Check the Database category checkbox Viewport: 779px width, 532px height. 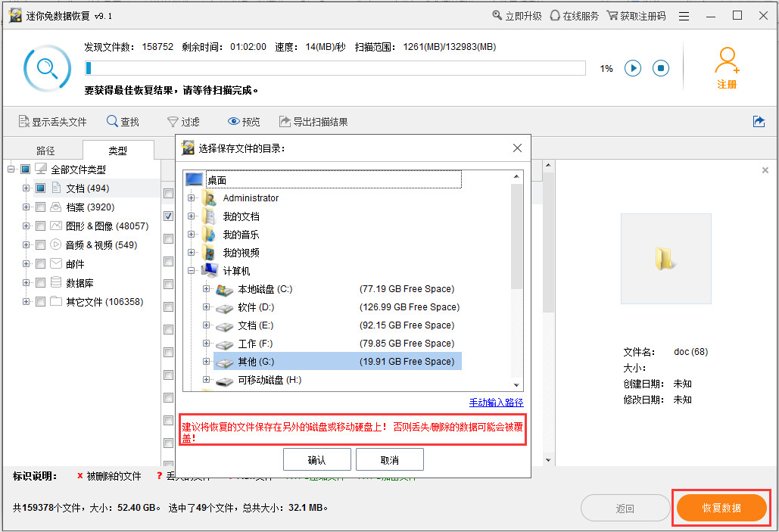[41, 282]
